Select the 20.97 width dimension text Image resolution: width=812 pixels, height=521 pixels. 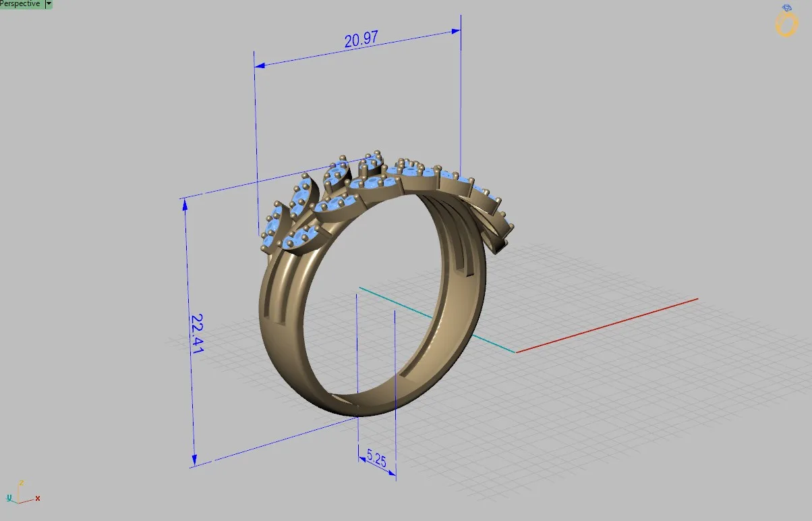click(361, 41)
